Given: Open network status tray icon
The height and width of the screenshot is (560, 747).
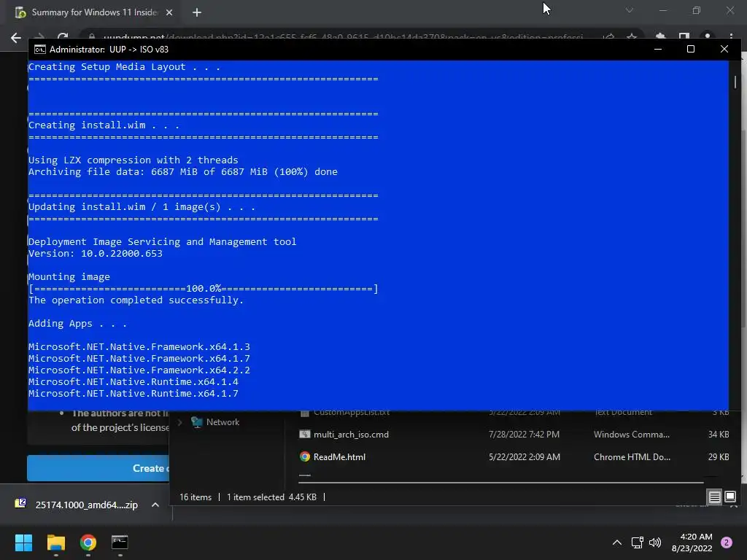Looking at the screenshot, I should pos(637,542).
